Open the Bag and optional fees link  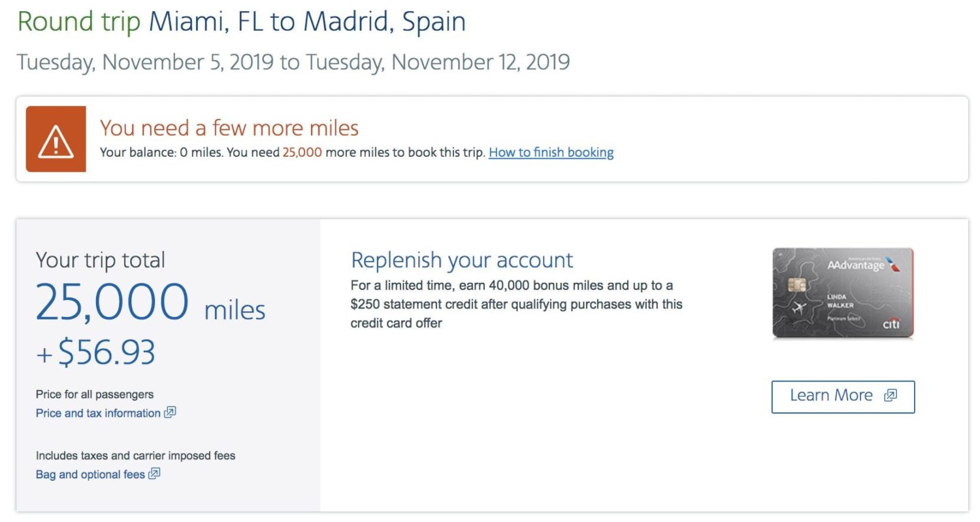click(x=90, y=474)
